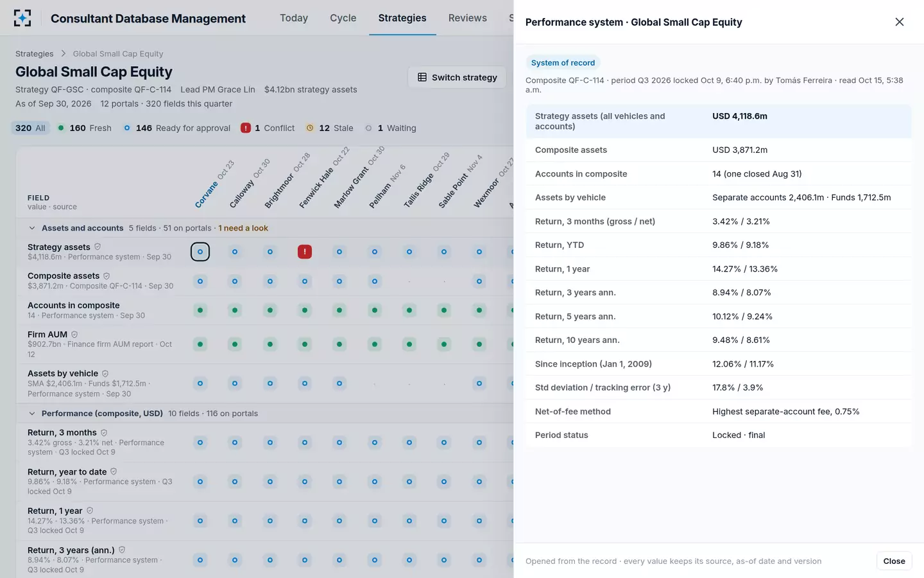
Task: Click the app logo icon
Action: (x=22, y=18)
